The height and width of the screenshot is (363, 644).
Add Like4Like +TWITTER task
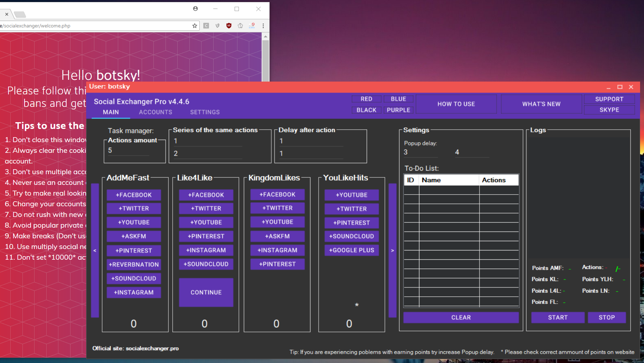(x=206, y=208)
